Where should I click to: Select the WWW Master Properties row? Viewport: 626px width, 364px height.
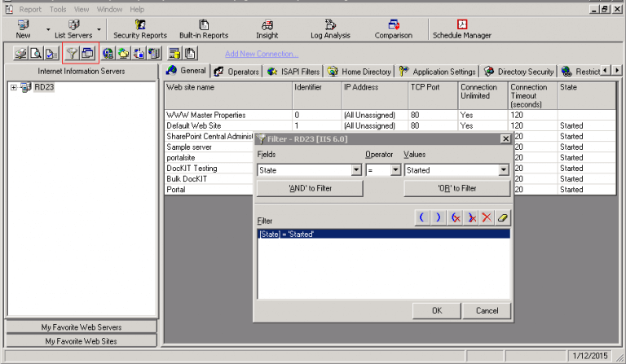[x=390, y=115]
